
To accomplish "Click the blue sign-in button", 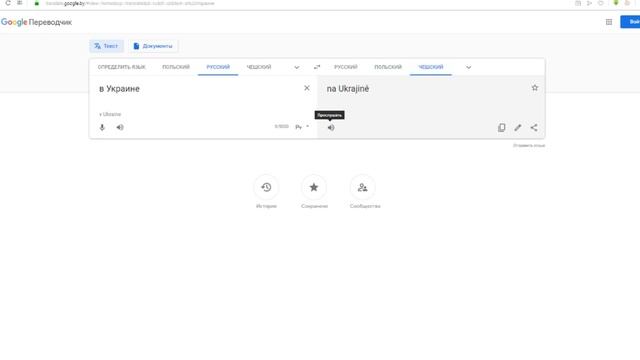I will [631, 22].
